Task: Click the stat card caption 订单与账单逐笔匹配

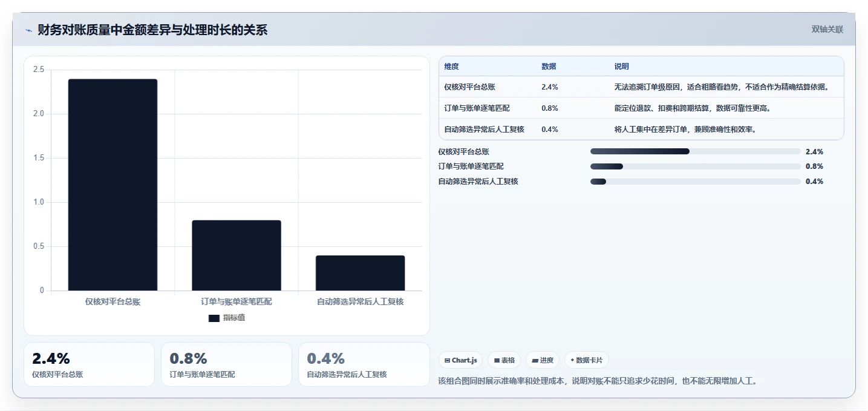Action: (x=202, y=375)
